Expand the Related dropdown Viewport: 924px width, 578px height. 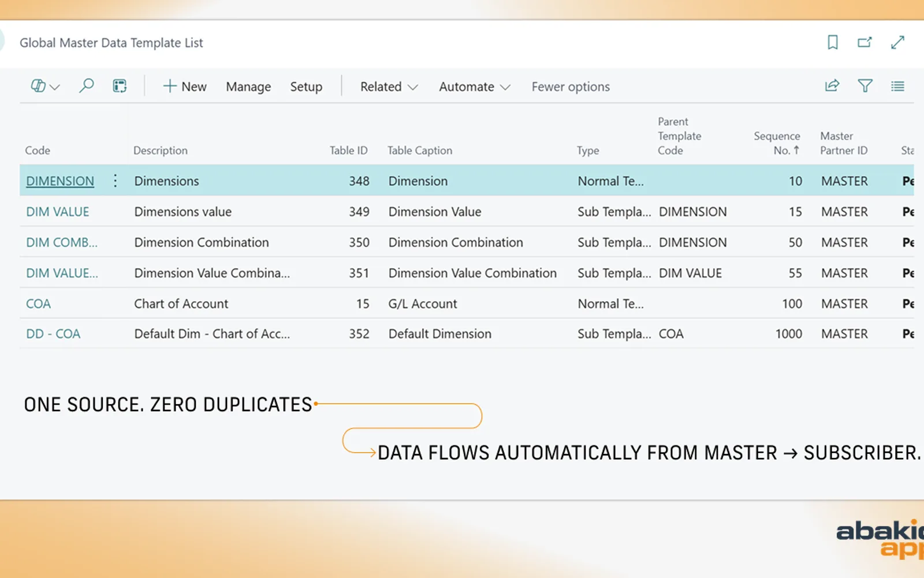tap(389, 87)
